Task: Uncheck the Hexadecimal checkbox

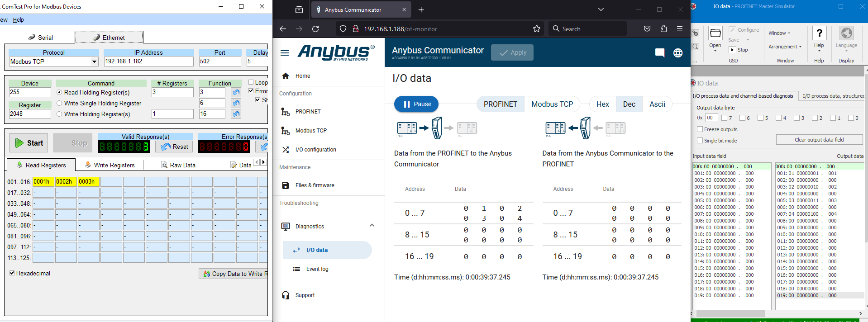Action: pos(12,273)
